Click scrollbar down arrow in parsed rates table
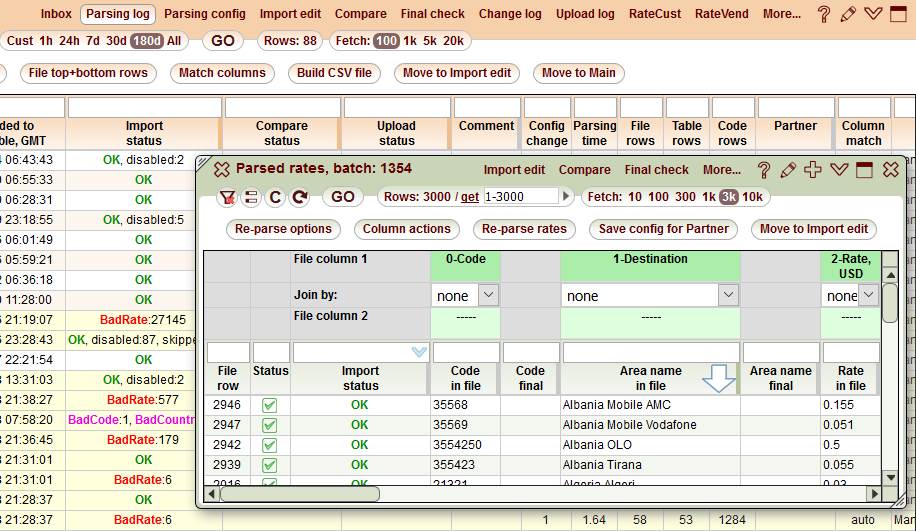The image size is (916, 531). point(890,478)
